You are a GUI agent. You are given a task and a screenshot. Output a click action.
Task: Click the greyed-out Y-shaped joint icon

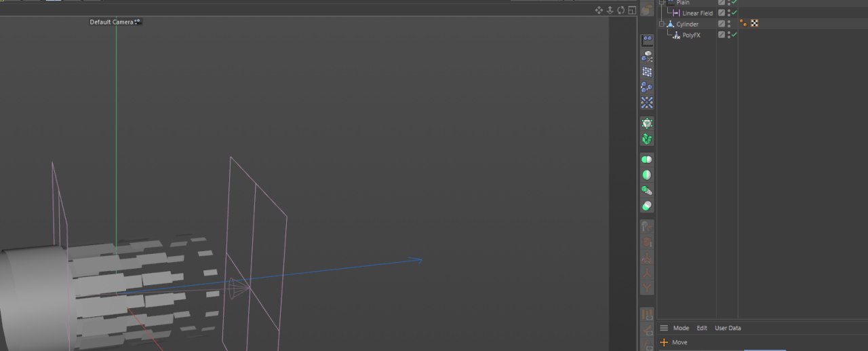coord(647,288)
